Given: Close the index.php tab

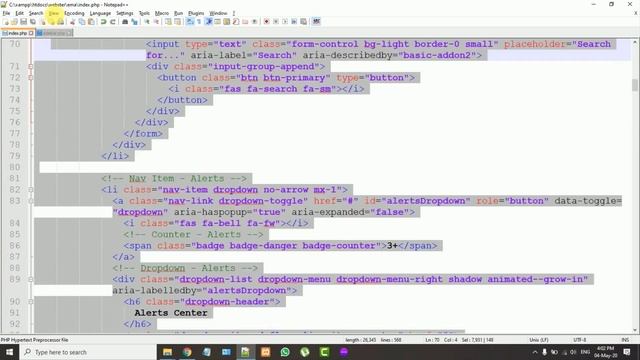Looking at the screenshot, I should pos(31,33).
